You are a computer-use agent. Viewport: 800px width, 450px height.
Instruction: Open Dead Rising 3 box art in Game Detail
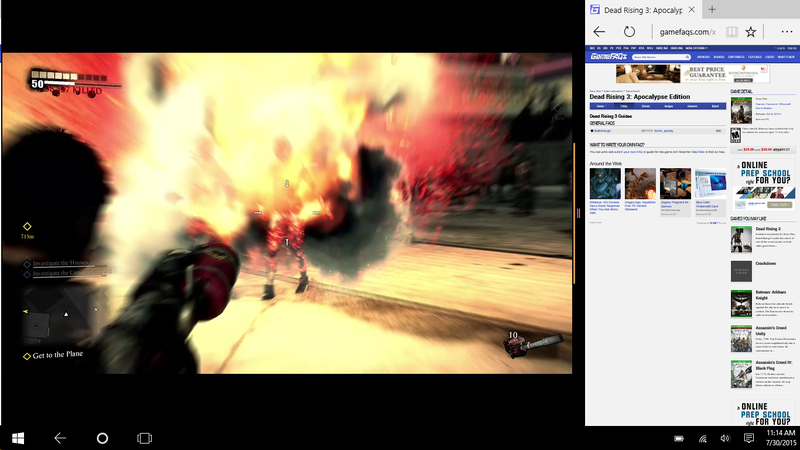point(741,110)
